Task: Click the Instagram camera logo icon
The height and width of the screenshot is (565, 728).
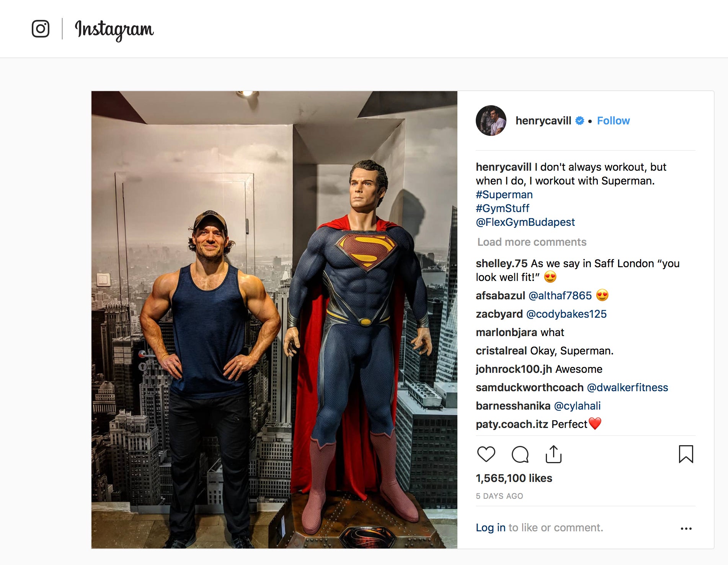Action: (x=41, y=29)
